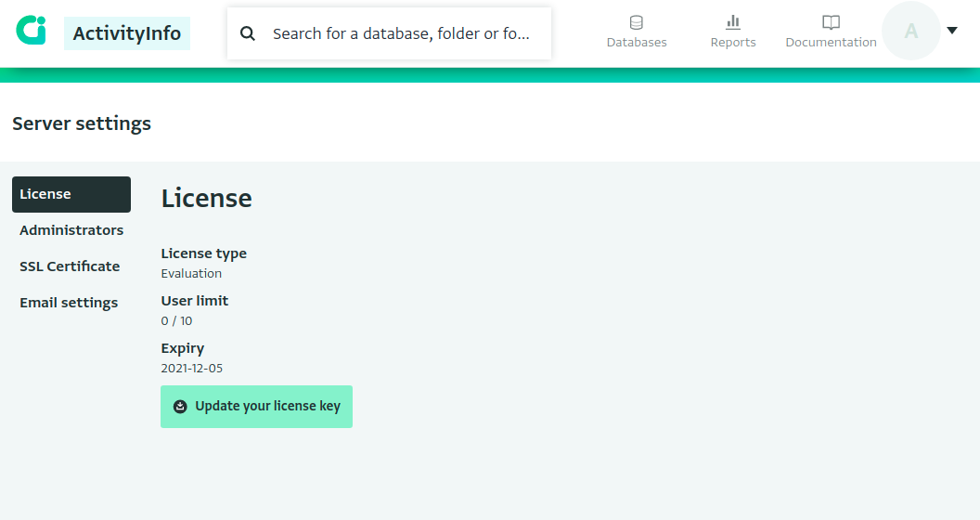Click the Server settings heading
980x520 pixels.
coord(82,123)
